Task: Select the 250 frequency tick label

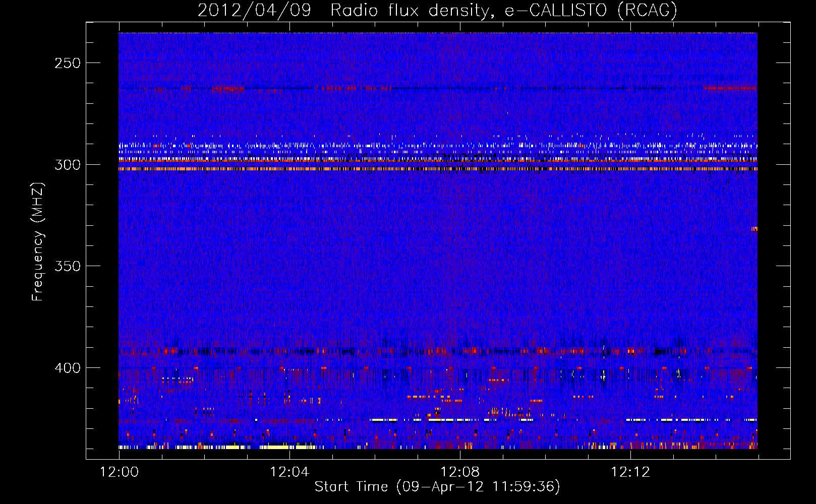Action: point(68,63)
